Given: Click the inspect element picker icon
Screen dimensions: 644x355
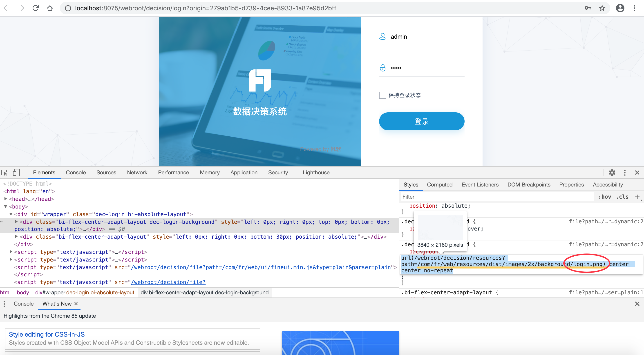Looking at the screenshot, I should (x=4, y=173).
